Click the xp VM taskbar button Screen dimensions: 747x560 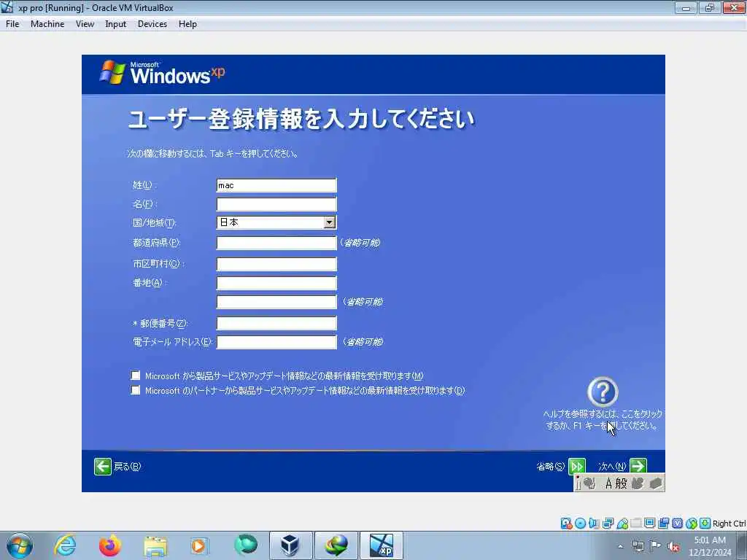click(x=382, y=545)
